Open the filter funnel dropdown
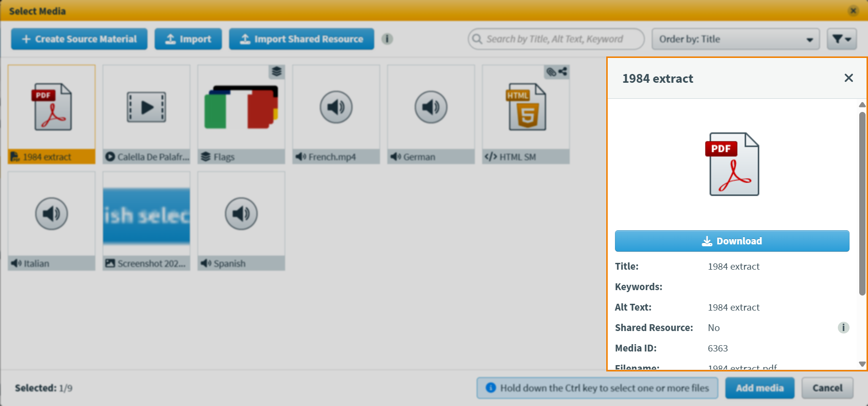The width and height of the screenshot is (868, 406). tap(841, 39)
